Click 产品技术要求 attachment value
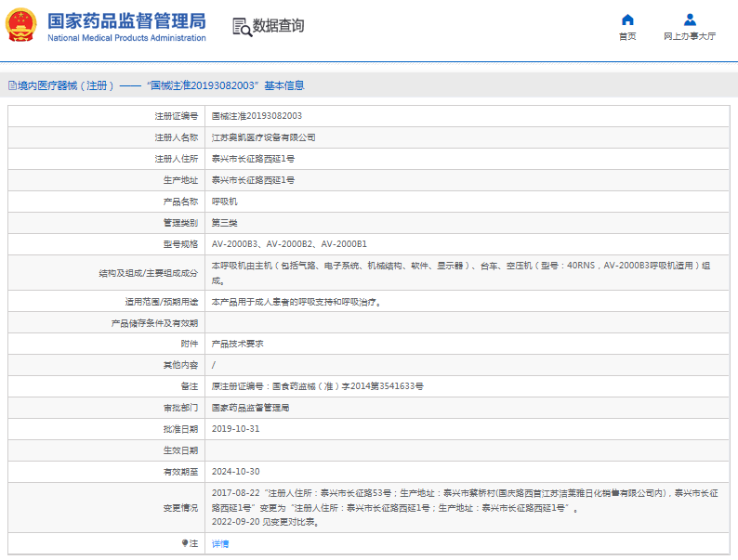Screen dimensions: 738x560 click(x=238, y=344)
